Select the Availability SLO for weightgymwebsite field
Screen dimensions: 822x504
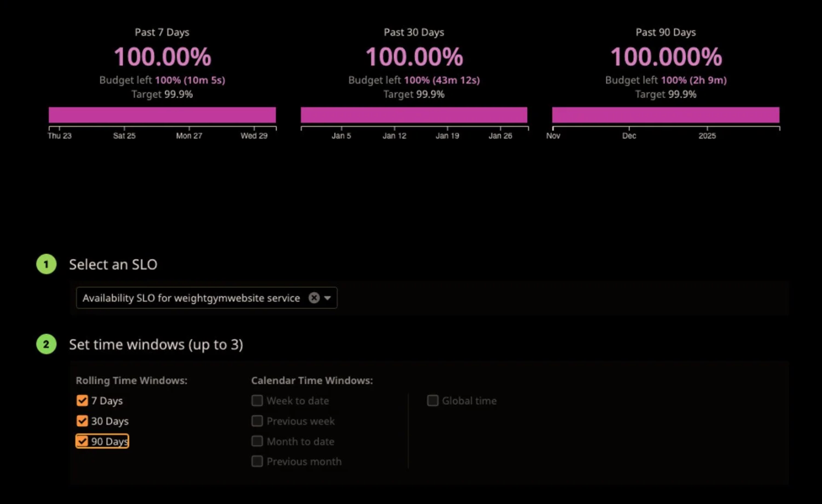189,298
